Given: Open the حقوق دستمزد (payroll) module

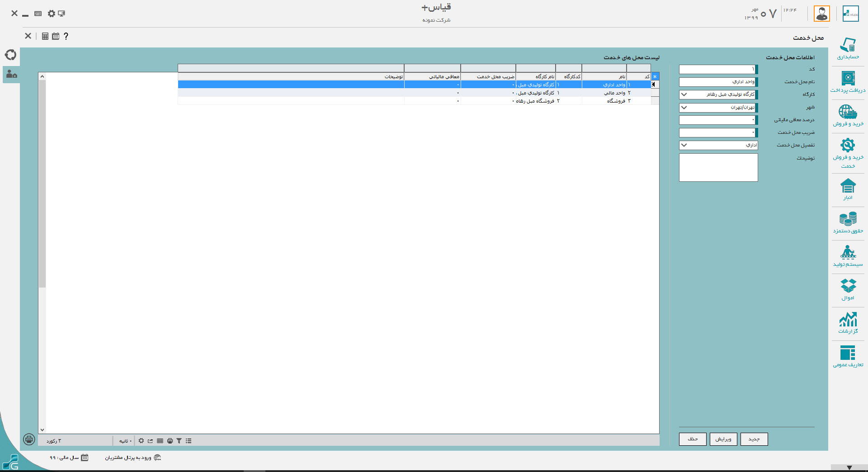Looking at the screenshot, I should point(848,222).
